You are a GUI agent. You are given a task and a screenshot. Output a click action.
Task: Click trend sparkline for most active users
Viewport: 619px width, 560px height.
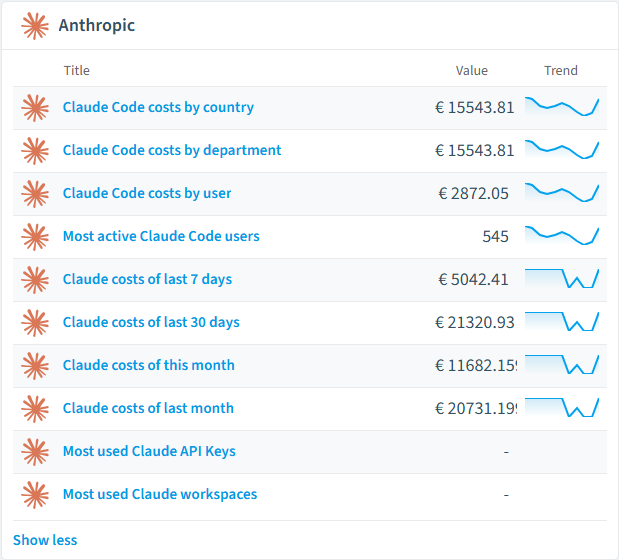(x=562, y=236)
